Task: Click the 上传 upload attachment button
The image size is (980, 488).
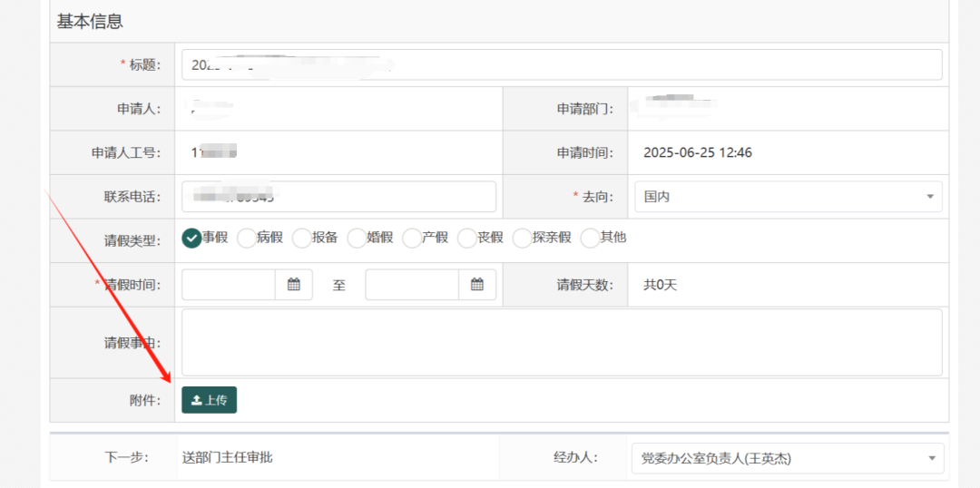Action: (x=210, y=401)
